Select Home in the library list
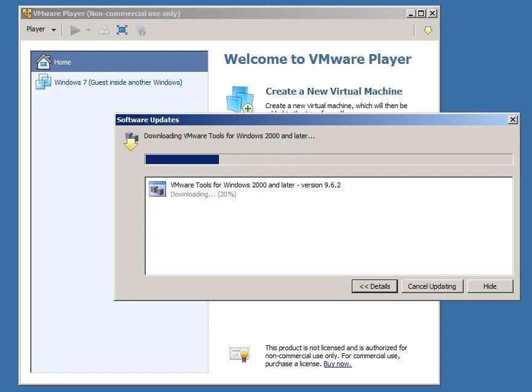This screenshot has height=392, width=532. point(119,61)
